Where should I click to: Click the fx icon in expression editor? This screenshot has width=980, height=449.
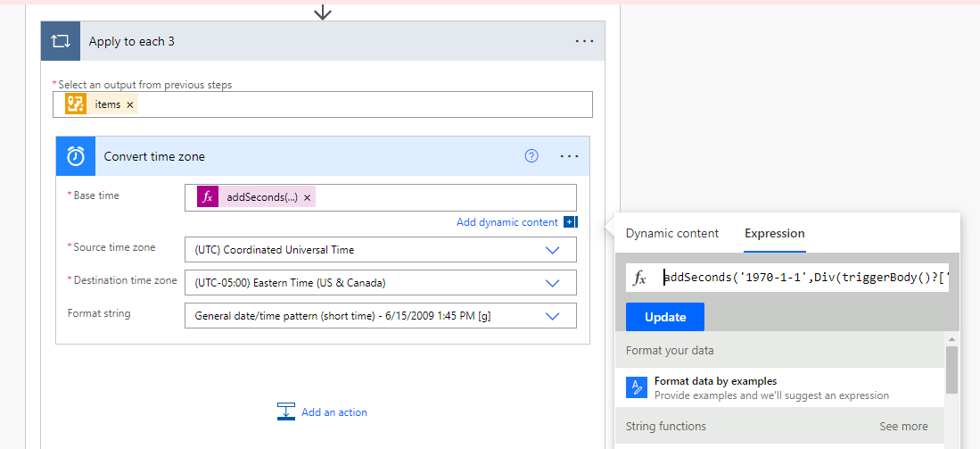tap(639, 278)
